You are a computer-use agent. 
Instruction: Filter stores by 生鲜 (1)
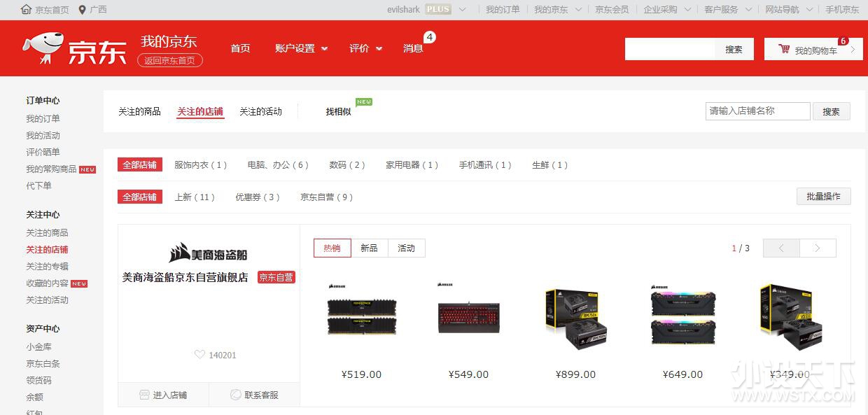550,165
